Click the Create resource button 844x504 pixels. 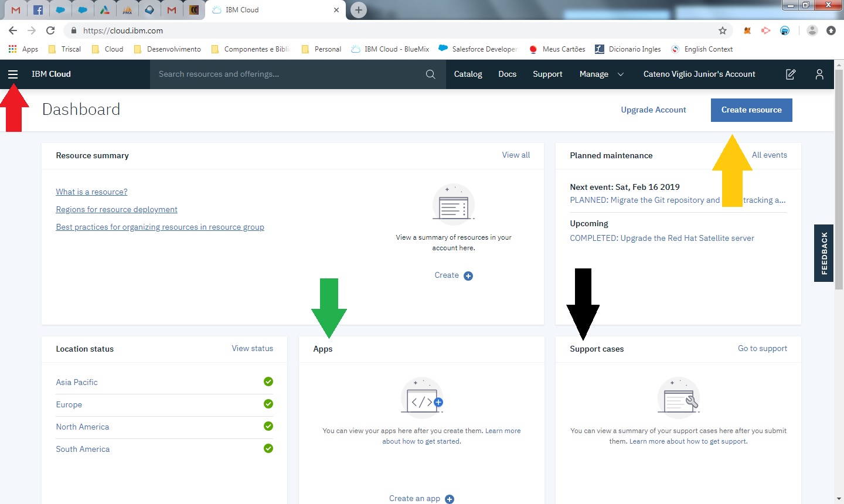point(751,110)
